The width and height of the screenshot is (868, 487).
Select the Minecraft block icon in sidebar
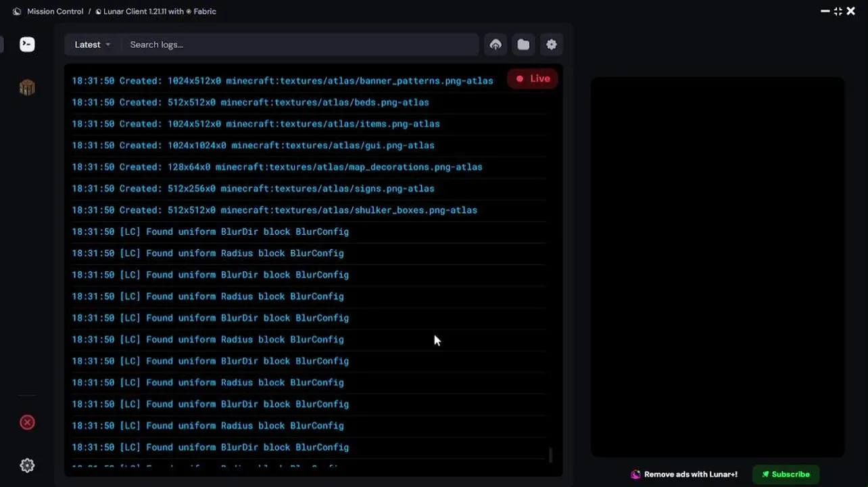(27, 87)
